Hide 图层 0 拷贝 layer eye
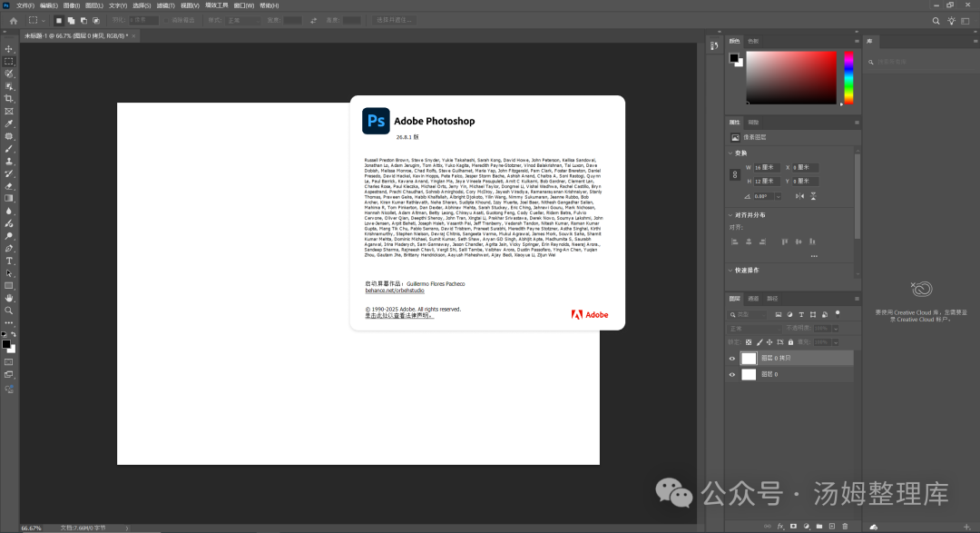 coord(732,359)
